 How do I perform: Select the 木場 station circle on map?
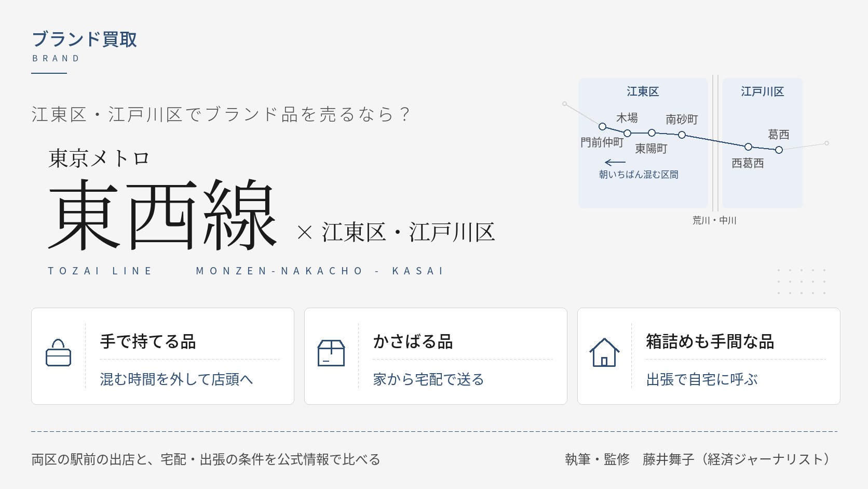pos(627,133)
